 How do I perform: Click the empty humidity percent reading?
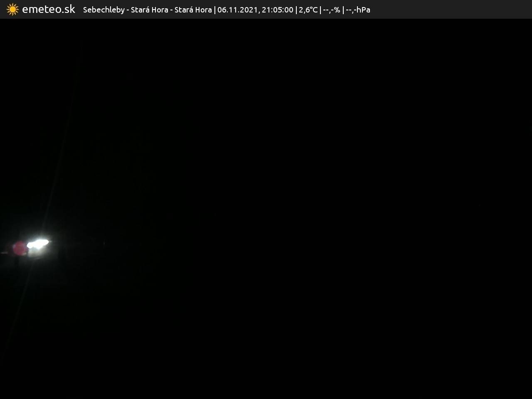[x=331, y=10]
